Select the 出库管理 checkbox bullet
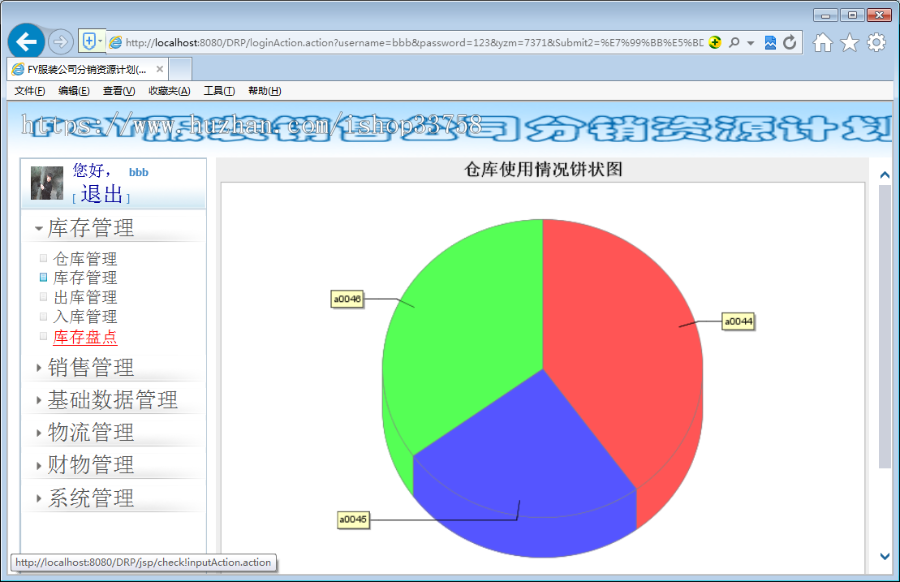Screen dimensions: 900x582 click(x=42, y=297)
